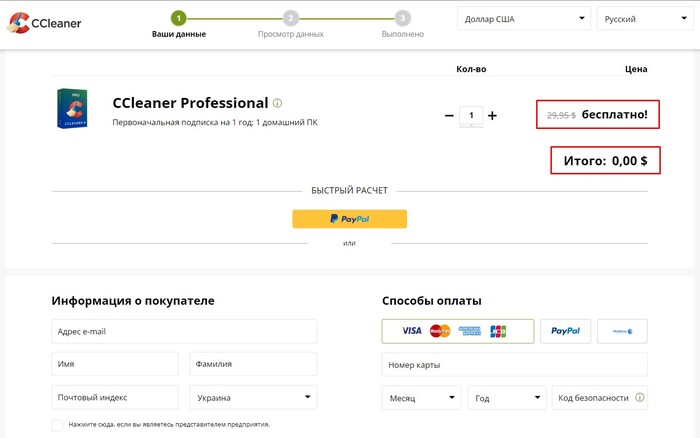Click the Номер карты field
Screen dimensions: 700x438
click(x=514, y=365)
